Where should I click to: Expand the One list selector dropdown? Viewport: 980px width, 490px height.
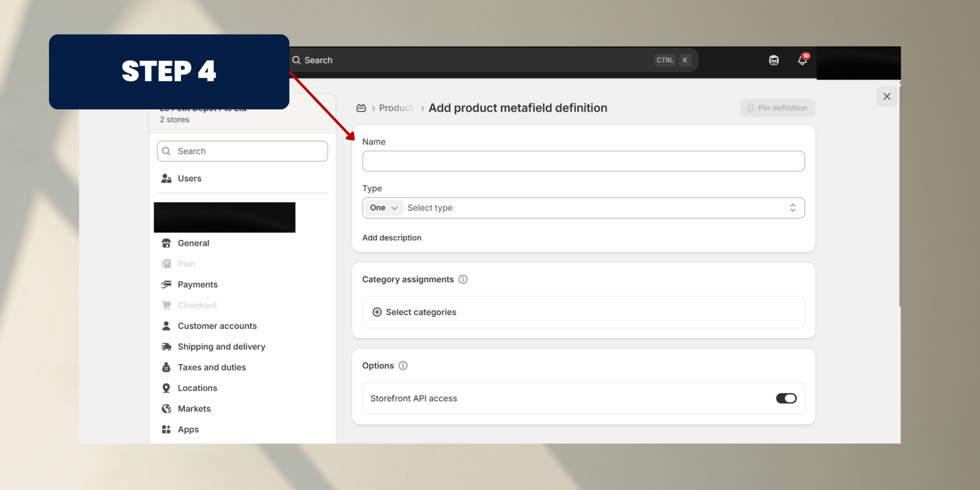click(383, 207)
